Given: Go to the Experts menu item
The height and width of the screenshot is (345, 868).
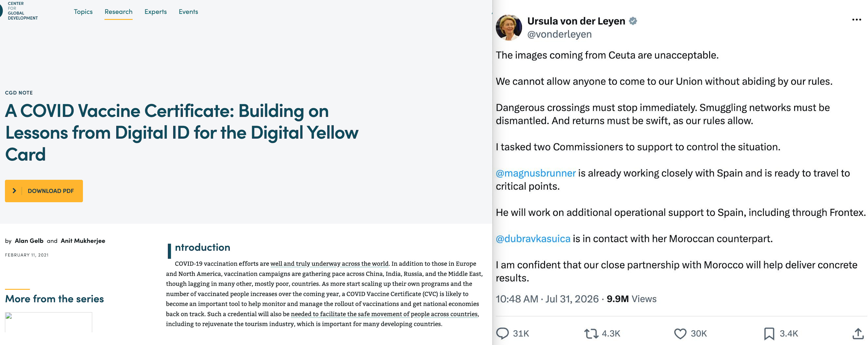Looking at the screenshot, I should [155, 11].
